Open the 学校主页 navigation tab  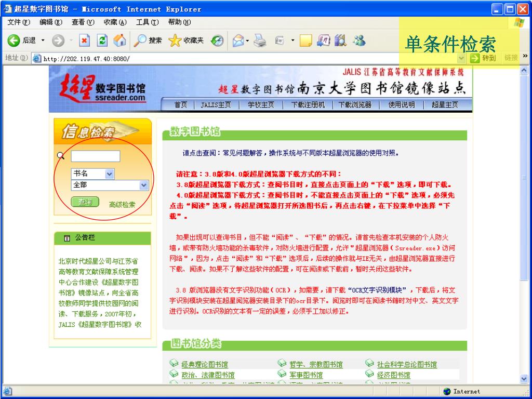(261, 105)
